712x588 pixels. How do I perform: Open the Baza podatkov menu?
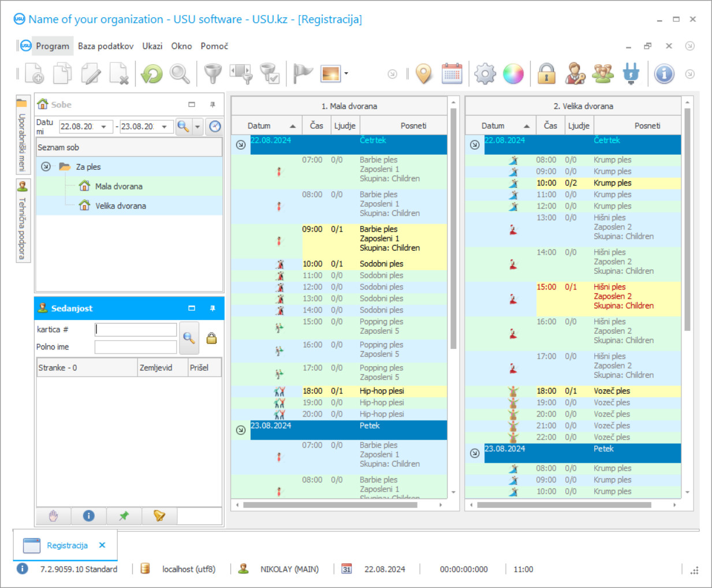(106, 46)
